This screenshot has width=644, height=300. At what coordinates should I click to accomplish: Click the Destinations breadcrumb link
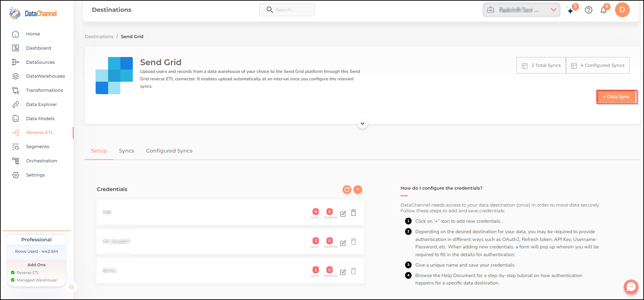tap(99, 36)
